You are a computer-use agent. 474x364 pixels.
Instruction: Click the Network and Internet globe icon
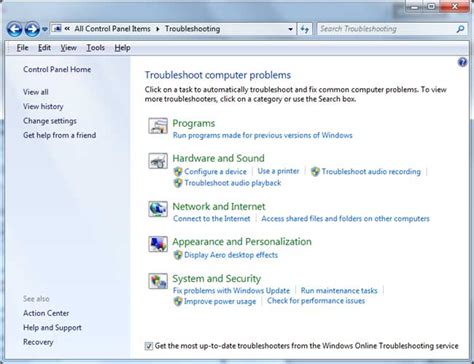[x=158, y=209]
